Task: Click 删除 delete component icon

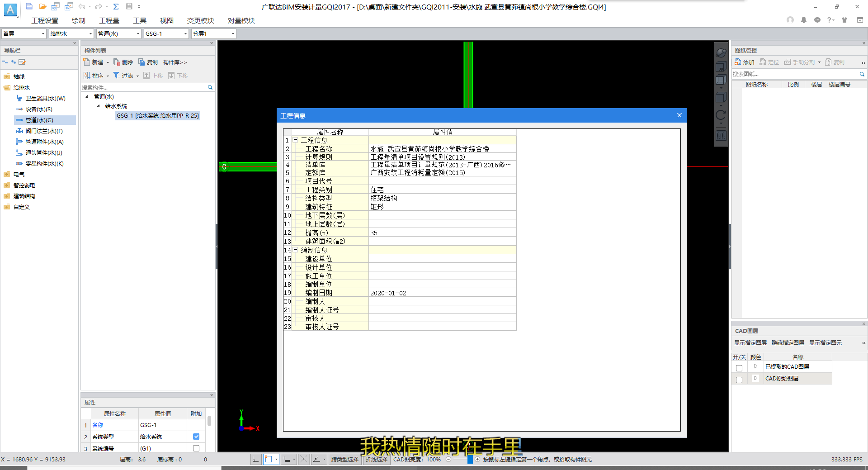Action: (x=123, y=62)
